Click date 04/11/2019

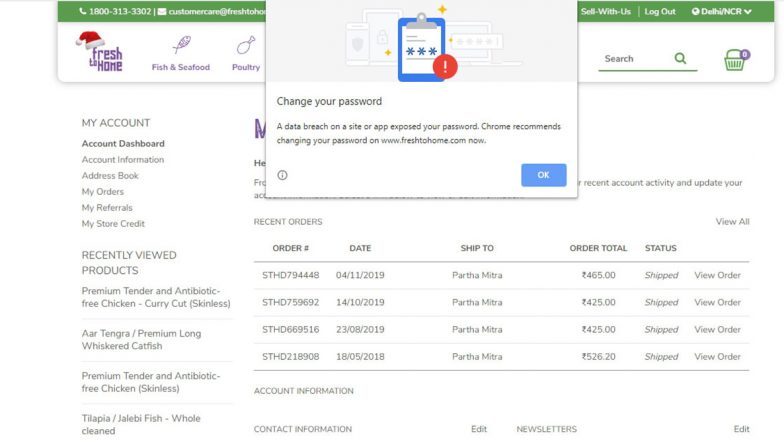(360, 275)
